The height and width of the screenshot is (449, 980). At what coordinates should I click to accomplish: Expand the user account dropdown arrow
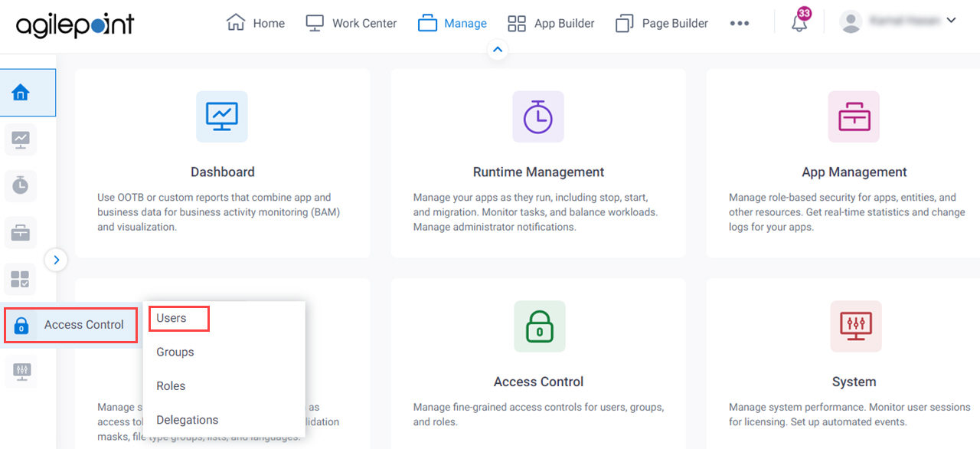click(952, 21)
